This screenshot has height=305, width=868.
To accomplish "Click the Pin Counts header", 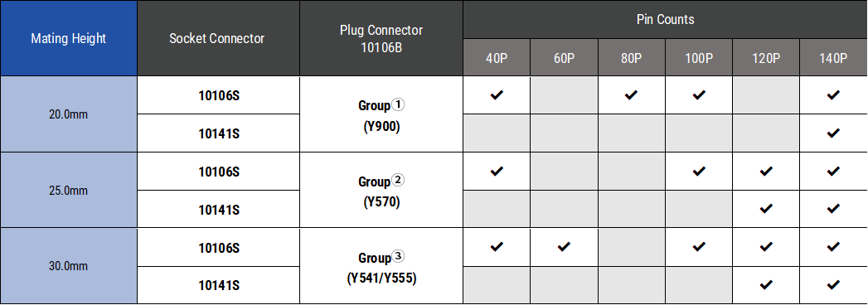I will [666, 19].
